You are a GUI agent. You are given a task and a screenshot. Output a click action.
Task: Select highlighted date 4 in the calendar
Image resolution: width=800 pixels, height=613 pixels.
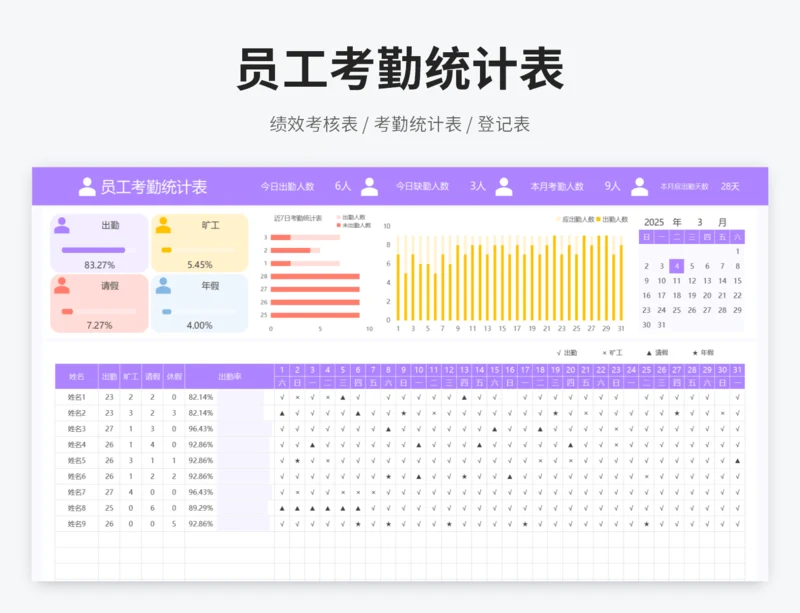677,266
